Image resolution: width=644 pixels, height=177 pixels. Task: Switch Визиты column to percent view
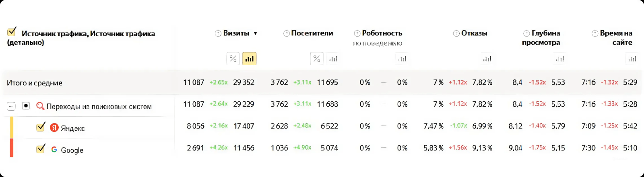(x=233, y=59)
